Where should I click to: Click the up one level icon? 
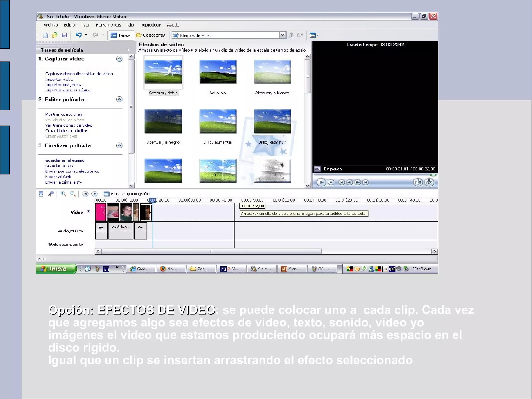coord(291,35)
